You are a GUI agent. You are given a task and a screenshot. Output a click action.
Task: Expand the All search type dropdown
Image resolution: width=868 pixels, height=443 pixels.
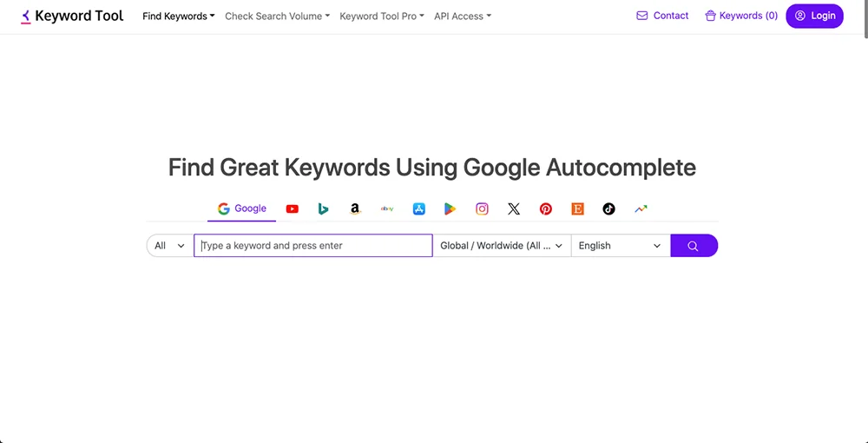tap(169, 246)
